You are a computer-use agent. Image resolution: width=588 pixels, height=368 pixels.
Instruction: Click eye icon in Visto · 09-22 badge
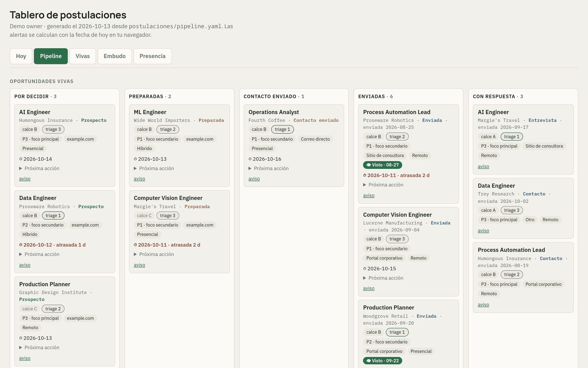click(369, 361)
